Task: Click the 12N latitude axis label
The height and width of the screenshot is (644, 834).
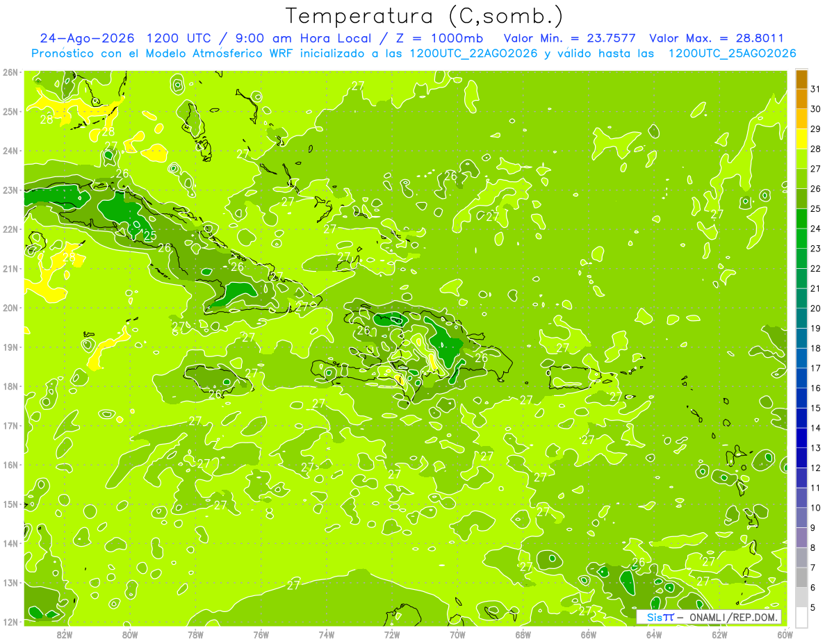Action: 10,622
